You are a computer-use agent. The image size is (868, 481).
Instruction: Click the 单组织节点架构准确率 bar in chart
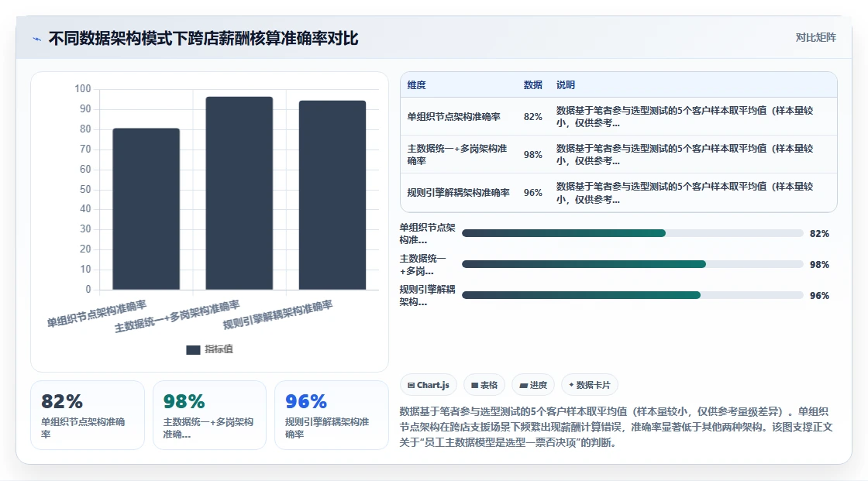[x=146, y=208]
